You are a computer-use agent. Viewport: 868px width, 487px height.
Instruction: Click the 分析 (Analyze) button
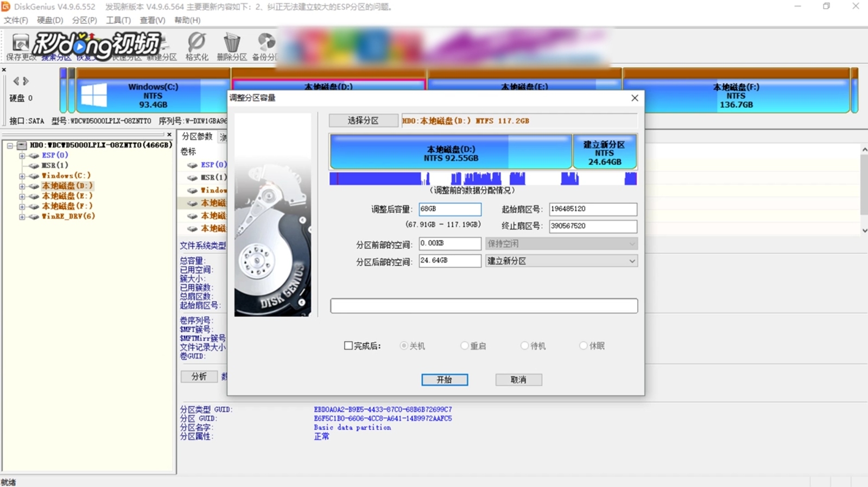tap(199, 376)
